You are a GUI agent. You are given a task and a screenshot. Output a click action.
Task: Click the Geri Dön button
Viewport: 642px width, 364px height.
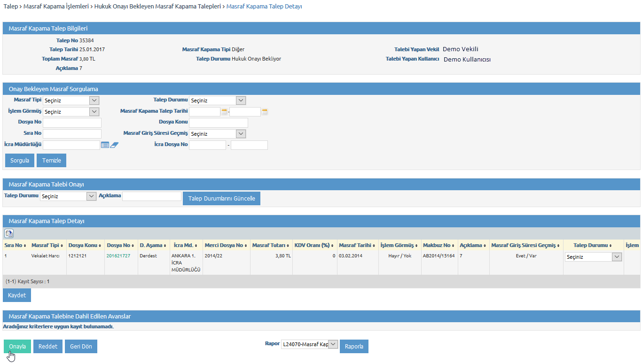pos(81,346)
